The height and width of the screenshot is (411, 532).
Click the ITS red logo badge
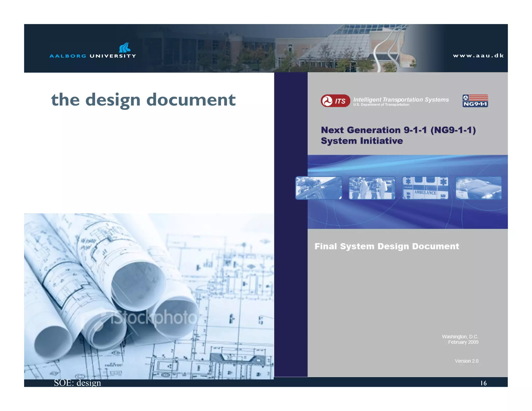pyautogui.click(x=335, y=101)
